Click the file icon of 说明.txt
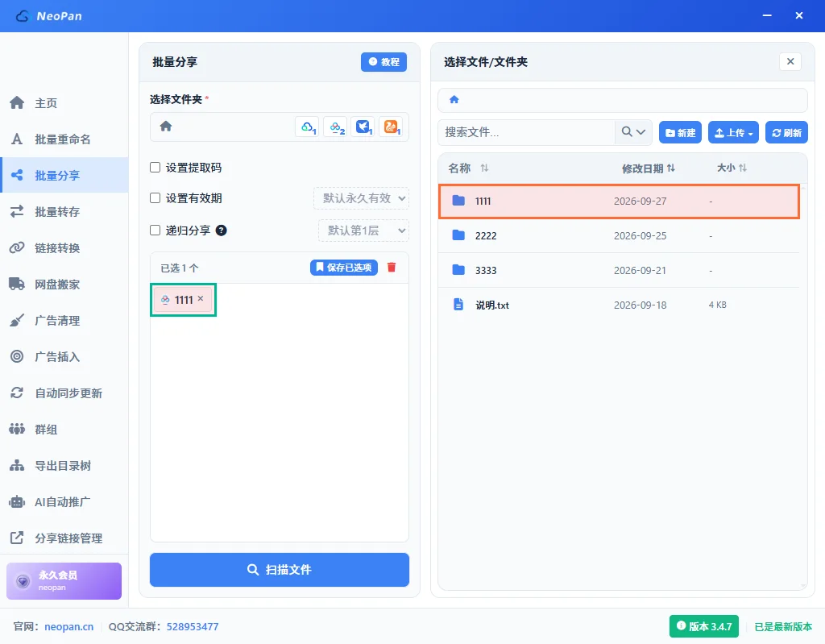 coord(458,305)
